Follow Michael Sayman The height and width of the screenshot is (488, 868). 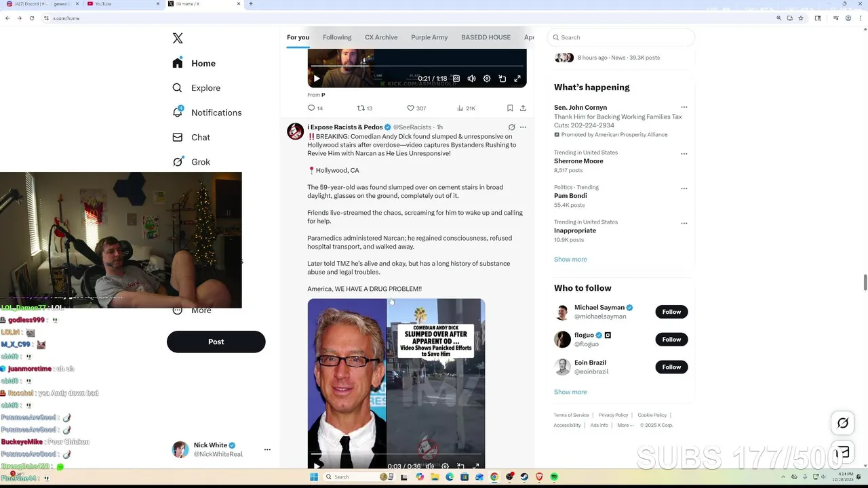tap(671, 312)
